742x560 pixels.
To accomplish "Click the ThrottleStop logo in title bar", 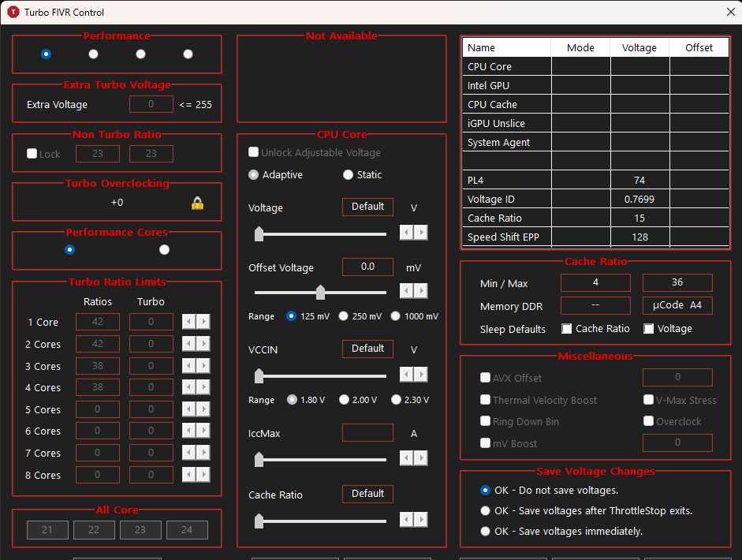I will 13,13.
